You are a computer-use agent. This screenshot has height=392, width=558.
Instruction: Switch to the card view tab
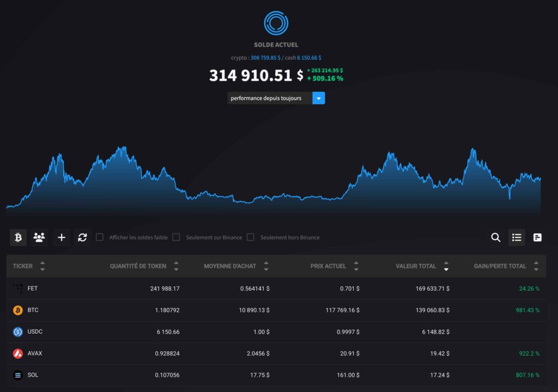(x=537, y=237)
